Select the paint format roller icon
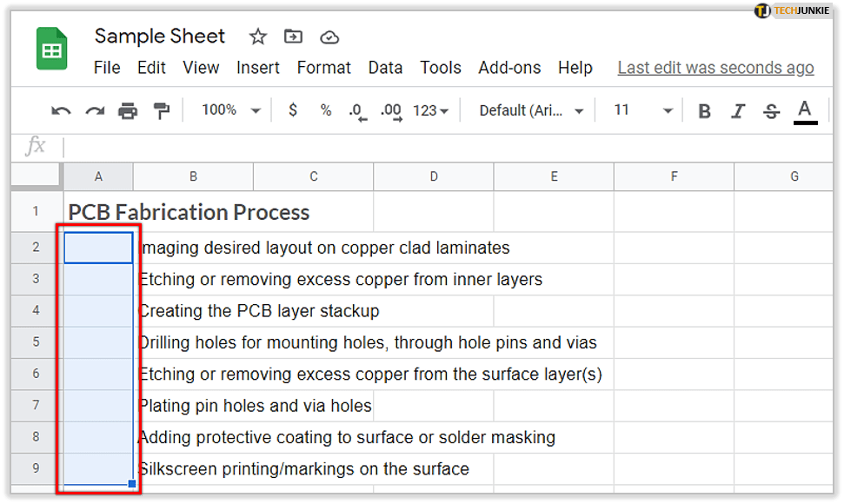This screenshot has width=844, height=504. point(162,110)
